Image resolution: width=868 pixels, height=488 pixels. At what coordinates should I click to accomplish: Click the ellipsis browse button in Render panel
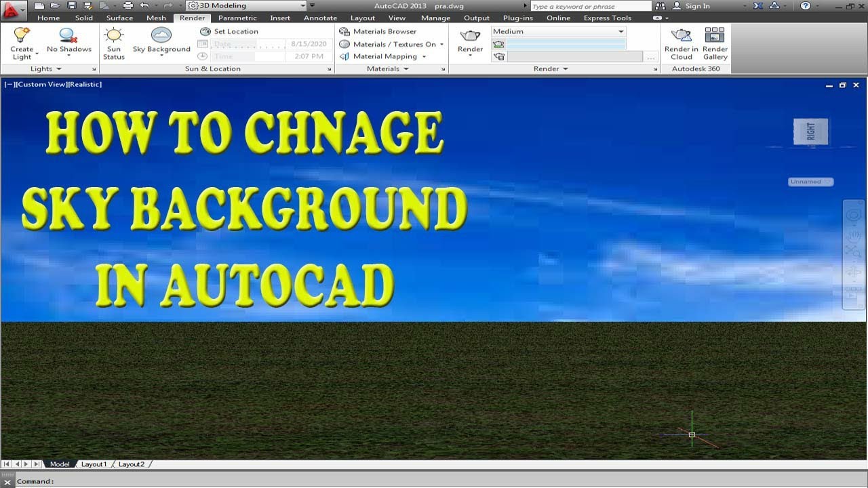pos(651,57)
